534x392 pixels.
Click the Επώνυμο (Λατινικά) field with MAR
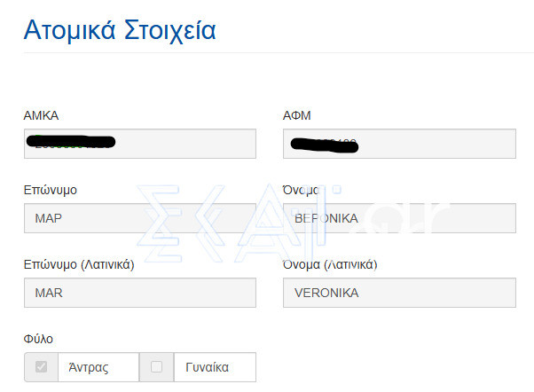pos(140,293)
